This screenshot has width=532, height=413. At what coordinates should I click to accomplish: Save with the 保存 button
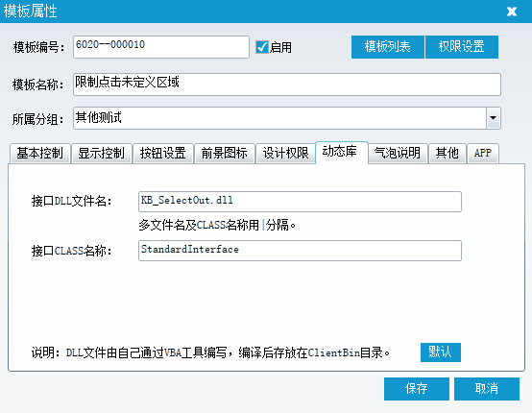pos(417,389)
